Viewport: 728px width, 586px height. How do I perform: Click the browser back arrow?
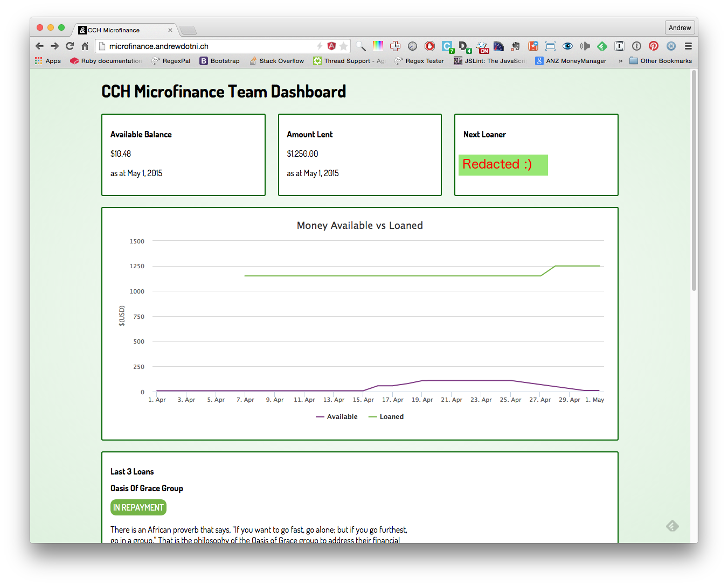pyautogui.click(x=39, y=46)
